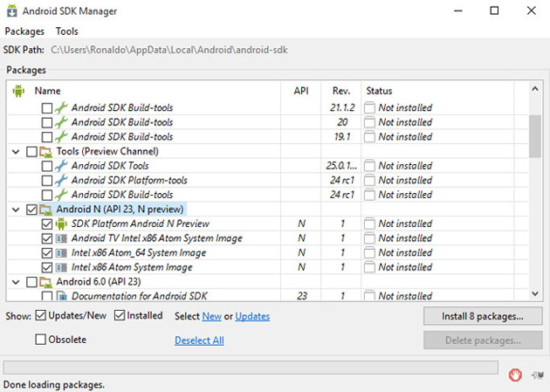Open the Packages menu

tap(24, 31)
